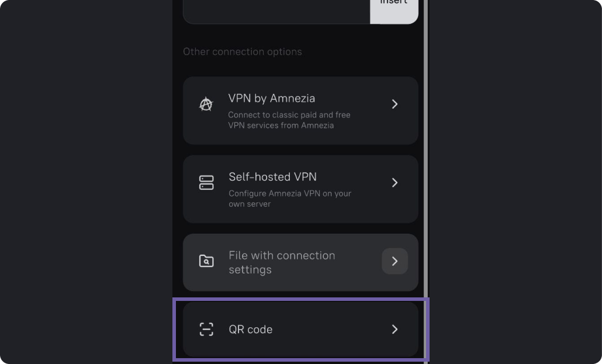
Task: Open QR code option using its chevron
Action: pyautogui.click(x=395, y=330)
